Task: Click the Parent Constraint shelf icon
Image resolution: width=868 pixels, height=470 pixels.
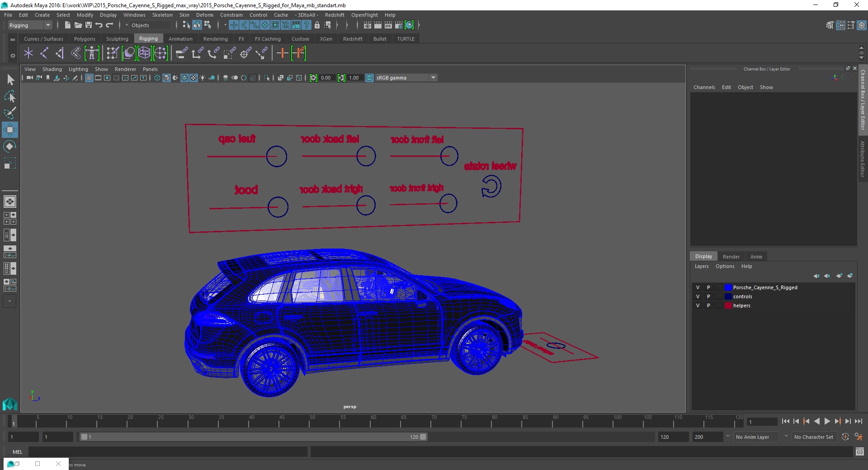Action: point(182,53)
